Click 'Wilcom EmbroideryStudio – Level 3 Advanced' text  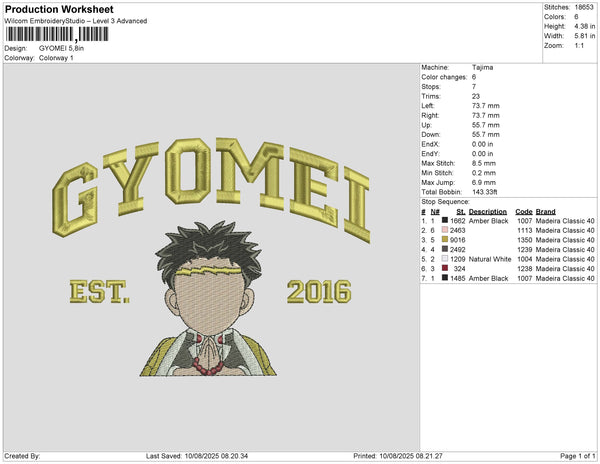(76, 21)
